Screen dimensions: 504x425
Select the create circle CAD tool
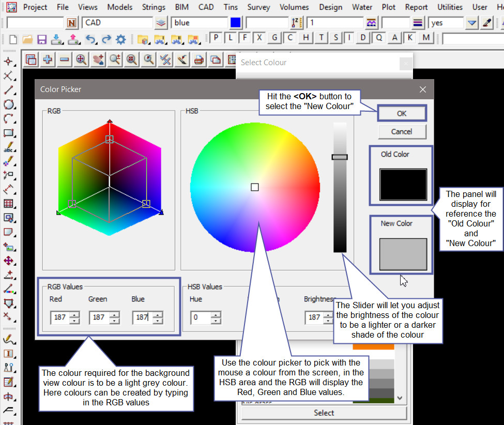tap(8, 104)
